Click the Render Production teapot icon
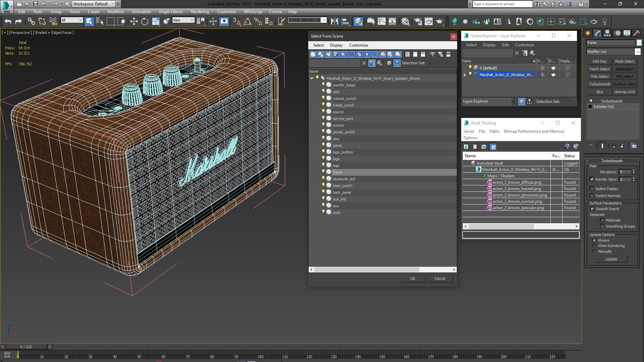This screenshot has height=362, width=644. pos(439,21)
